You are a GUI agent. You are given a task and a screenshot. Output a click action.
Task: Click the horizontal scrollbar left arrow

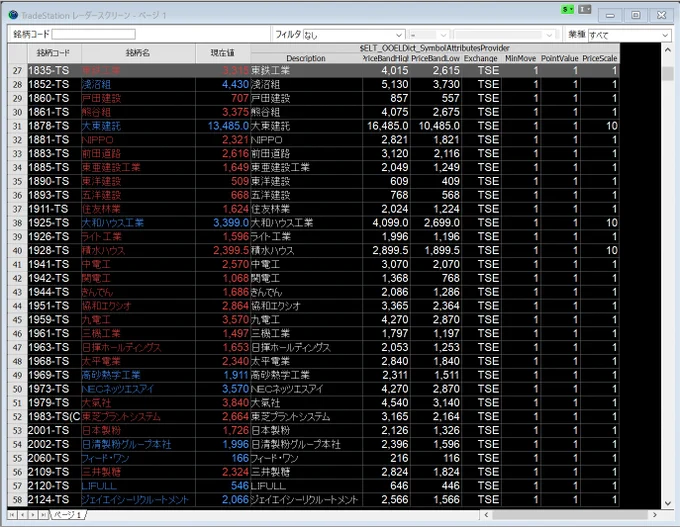tap(486, 515)
